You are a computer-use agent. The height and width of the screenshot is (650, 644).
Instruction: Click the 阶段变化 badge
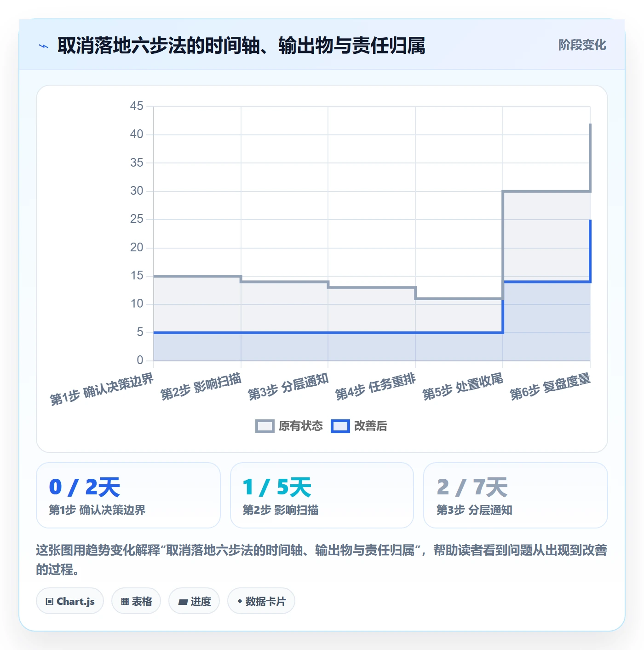click(x=582, y=45)
